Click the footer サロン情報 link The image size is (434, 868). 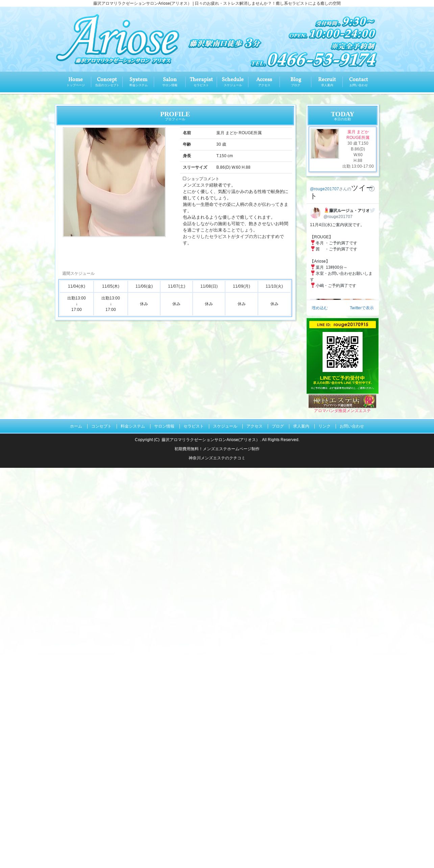[164, 426]
